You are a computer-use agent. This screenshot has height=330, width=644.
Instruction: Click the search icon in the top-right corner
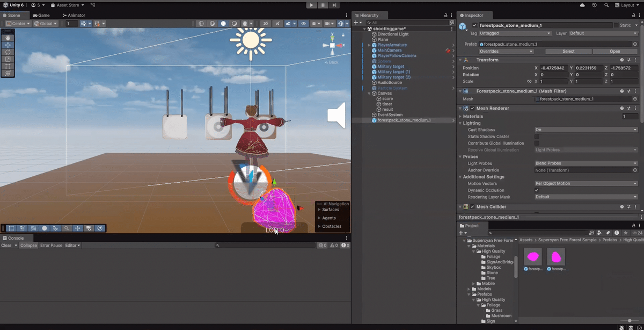click(607, 5)
